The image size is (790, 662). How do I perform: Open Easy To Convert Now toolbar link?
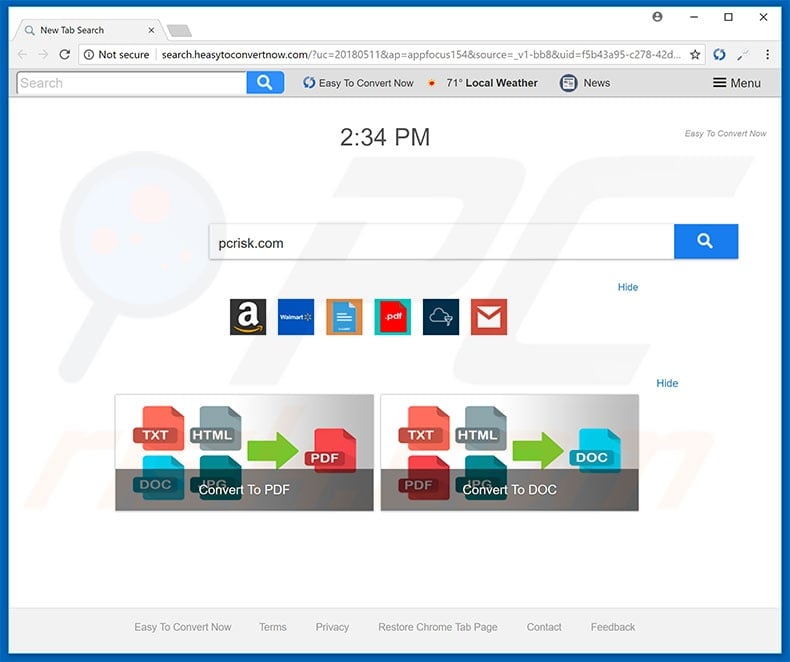tap(358, 83)
